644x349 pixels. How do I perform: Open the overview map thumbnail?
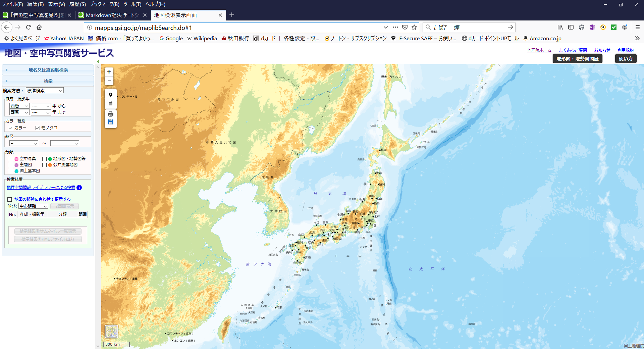(x=111, y=332)
